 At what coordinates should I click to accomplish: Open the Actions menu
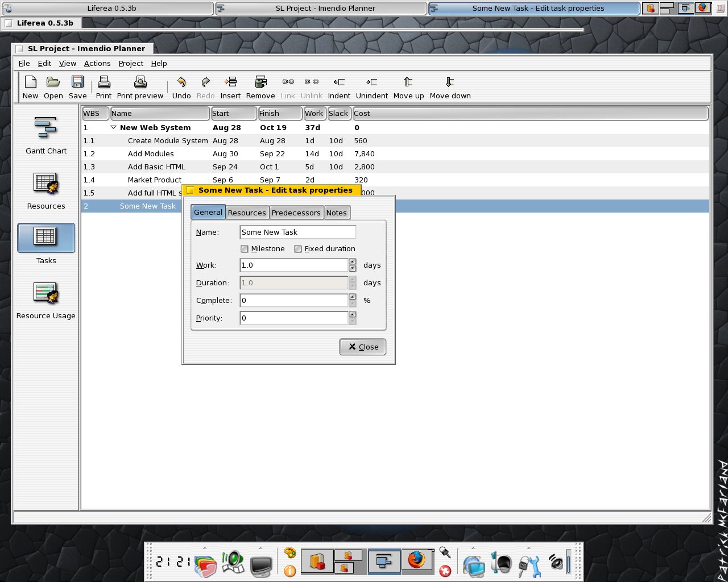pos(97,63)
